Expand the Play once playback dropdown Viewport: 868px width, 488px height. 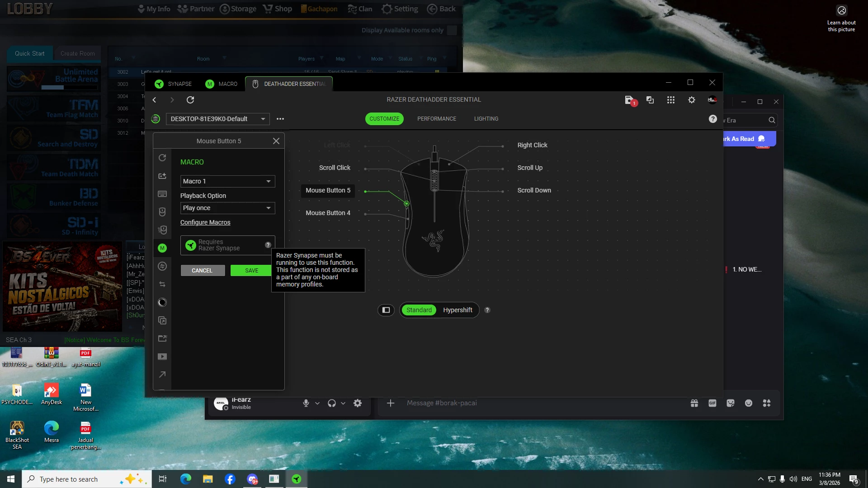(227, 208)
